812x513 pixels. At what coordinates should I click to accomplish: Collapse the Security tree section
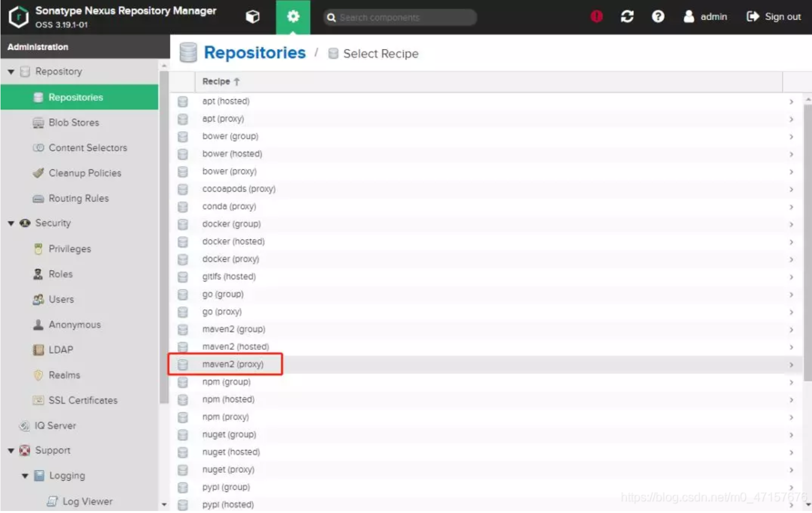tap(11, 223)
